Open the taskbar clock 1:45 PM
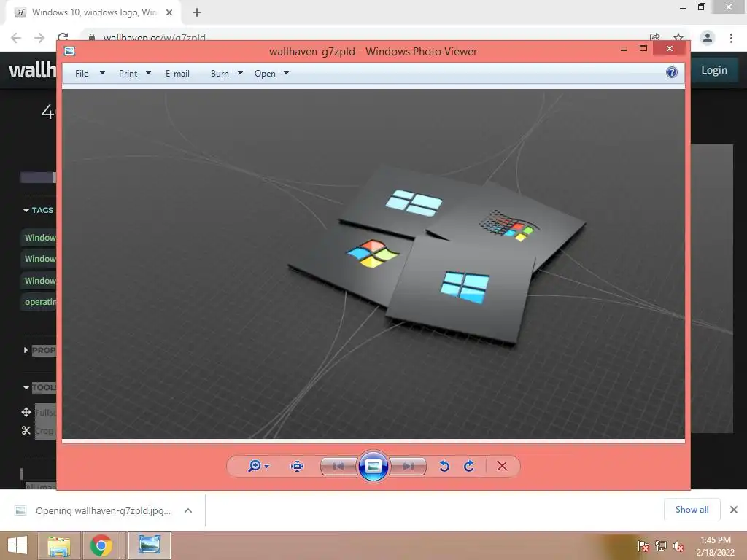The image size is (747, 560). pos(716,546)
